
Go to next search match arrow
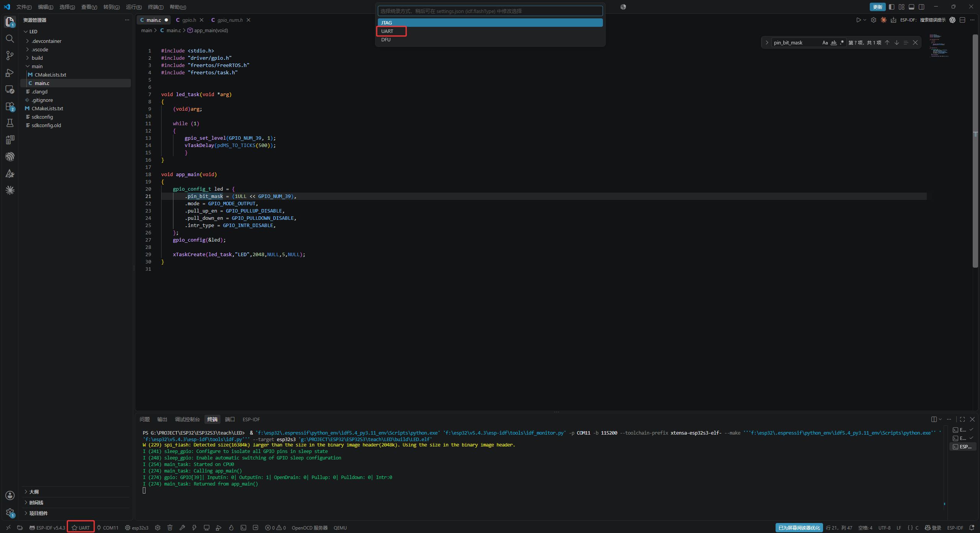coord(897,43)
